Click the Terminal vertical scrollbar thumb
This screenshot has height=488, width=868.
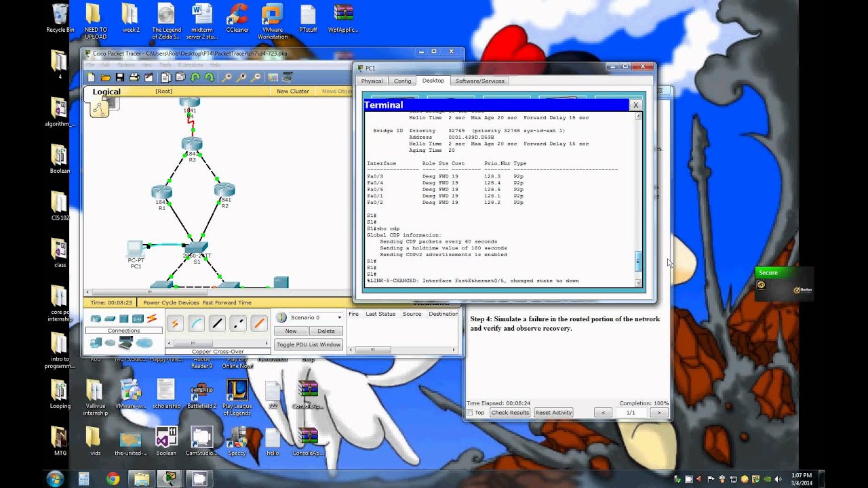click(x=637, y=262)
